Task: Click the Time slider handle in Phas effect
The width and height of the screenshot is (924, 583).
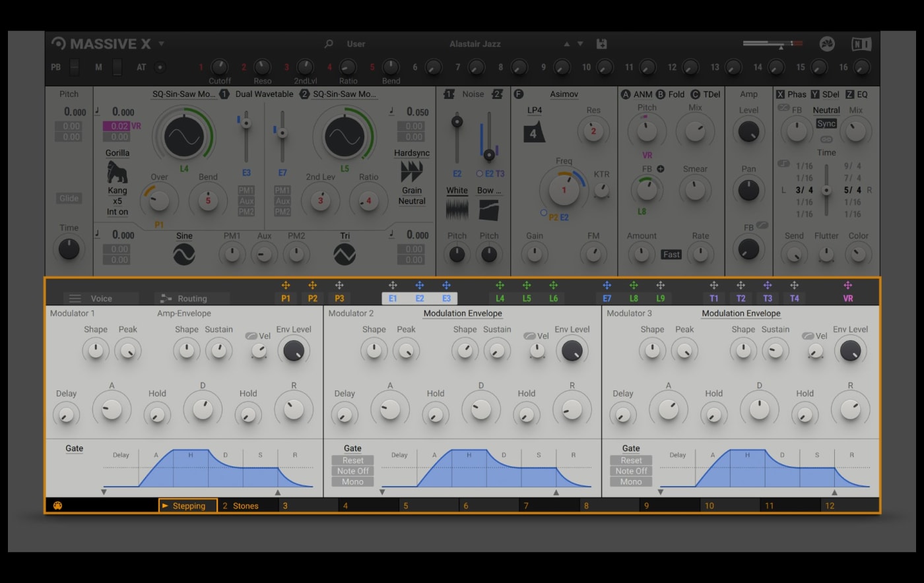Action: pyautogui.click(x=826, y=190)
